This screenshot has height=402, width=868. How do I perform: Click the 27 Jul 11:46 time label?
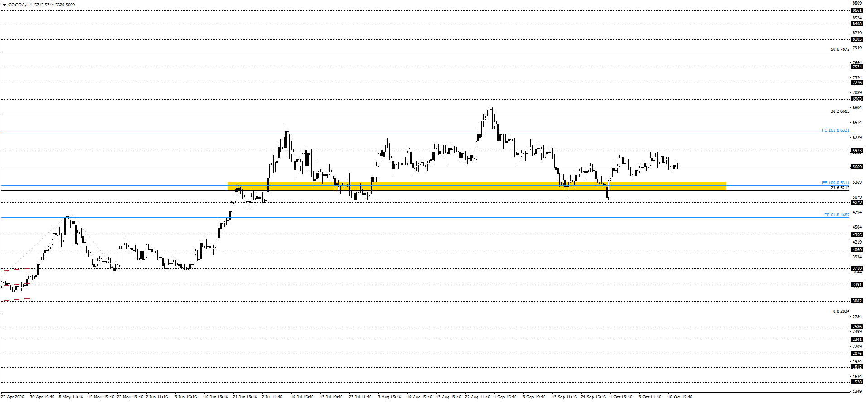coord(360,397)
